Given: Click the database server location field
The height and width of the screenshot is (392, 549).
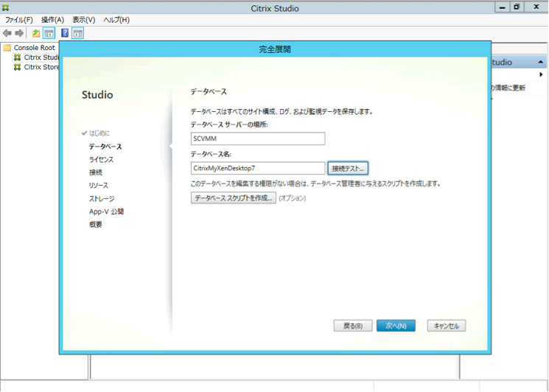Looking at the screenshot, I should pyautogui.click(x=258, y=139).
